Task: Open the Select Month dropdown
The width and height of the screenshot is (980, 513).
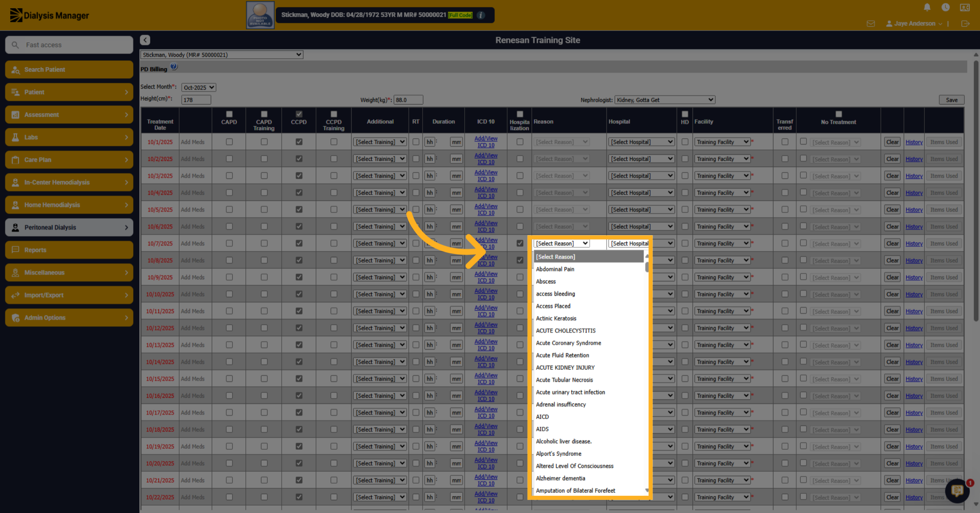Action: [x=198, y=87]
